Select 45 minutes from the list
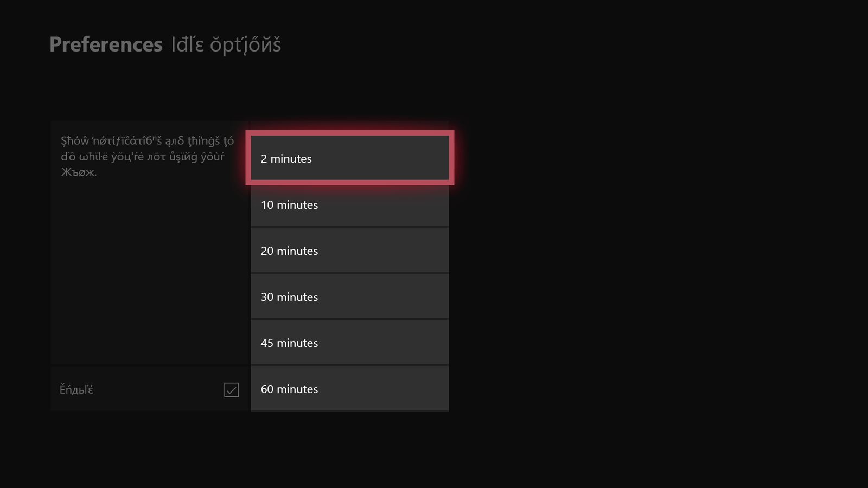This screenshot has width=868, height=488. pyautogui.click(x=349, y=343)
